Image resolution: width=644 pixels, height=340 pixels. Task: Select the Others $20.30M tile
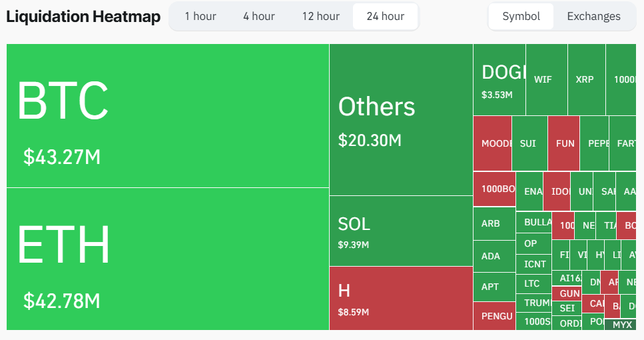tap(401, 120)
